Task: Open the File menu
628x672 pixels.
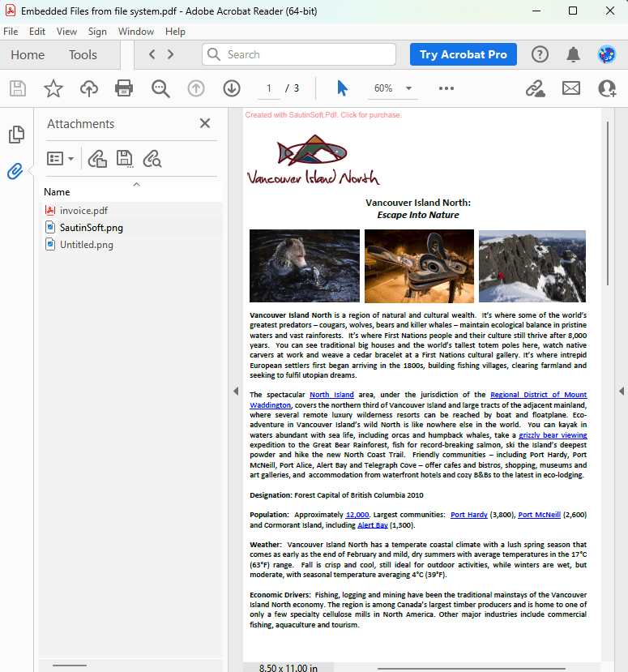Action: click(11, 32)
